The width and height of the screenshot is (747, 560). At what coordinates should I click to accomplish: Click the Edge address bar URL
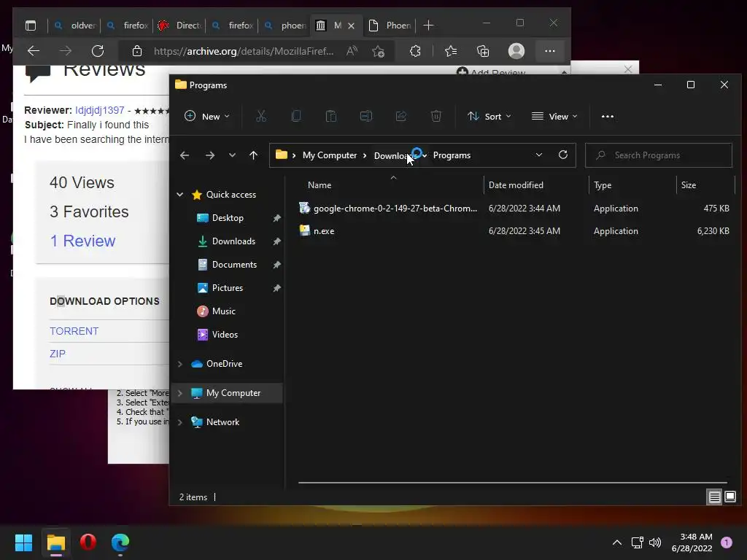point(244,51)
